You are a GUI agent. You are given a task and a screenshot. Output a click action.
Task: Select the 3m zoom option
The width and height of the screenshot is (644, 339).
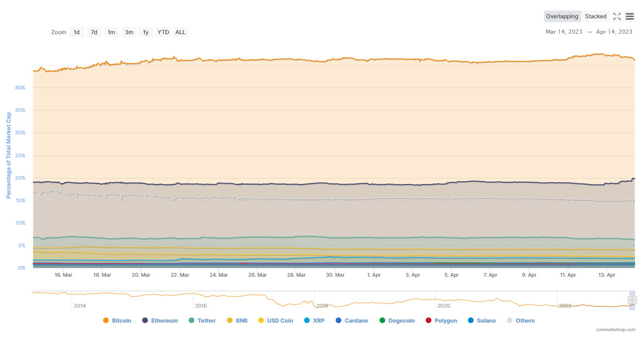pyautogui.click(x=128, y=32)
